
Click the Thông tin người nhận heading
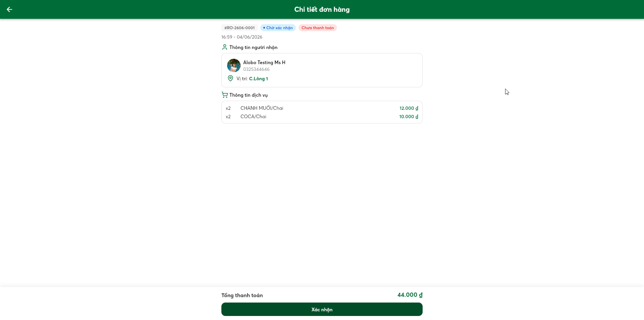253,47
